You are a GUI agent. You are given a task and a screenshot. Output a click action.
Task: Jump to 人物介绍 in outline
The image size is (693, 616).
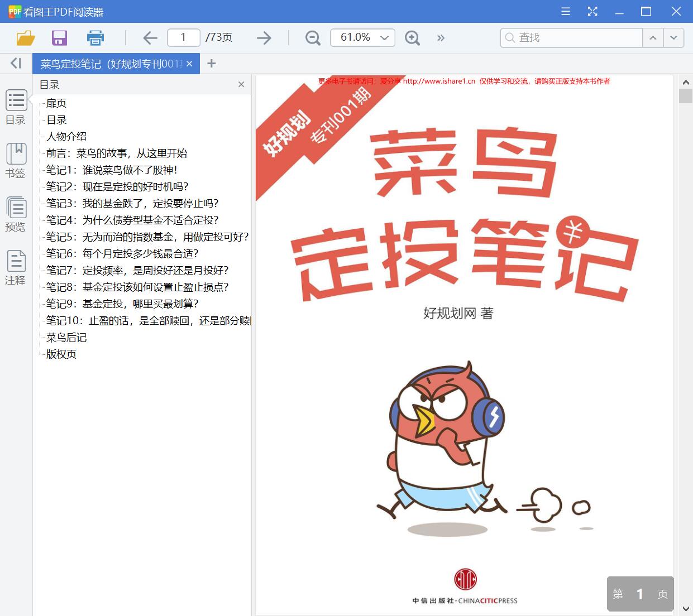click(66, 137)
